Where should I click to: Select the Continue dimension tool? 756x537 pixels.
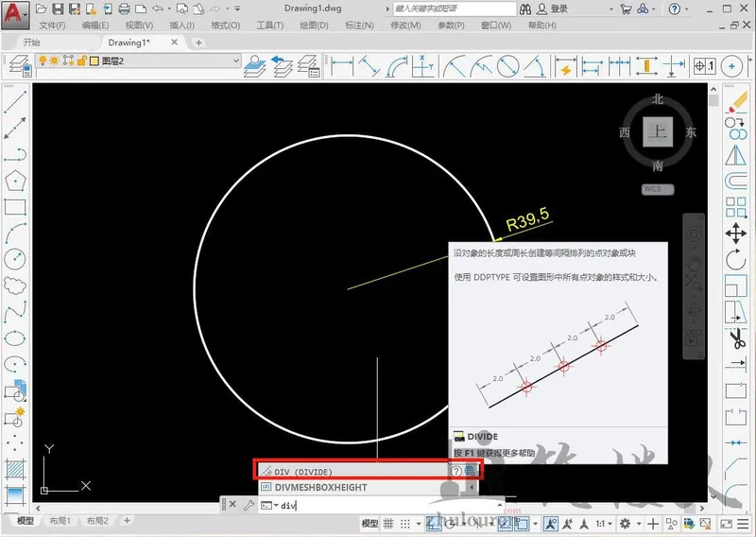620,66
